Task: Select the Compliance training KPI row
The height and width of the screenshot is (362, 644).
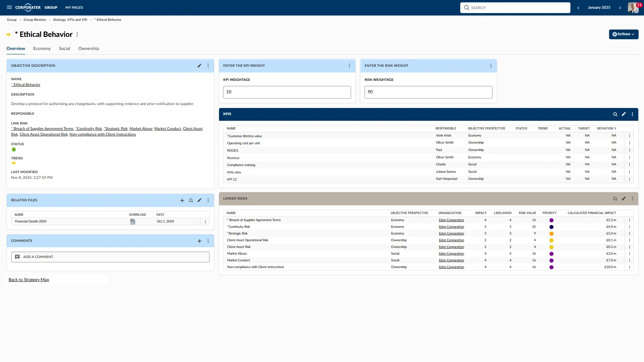Action: click(428, 165)
